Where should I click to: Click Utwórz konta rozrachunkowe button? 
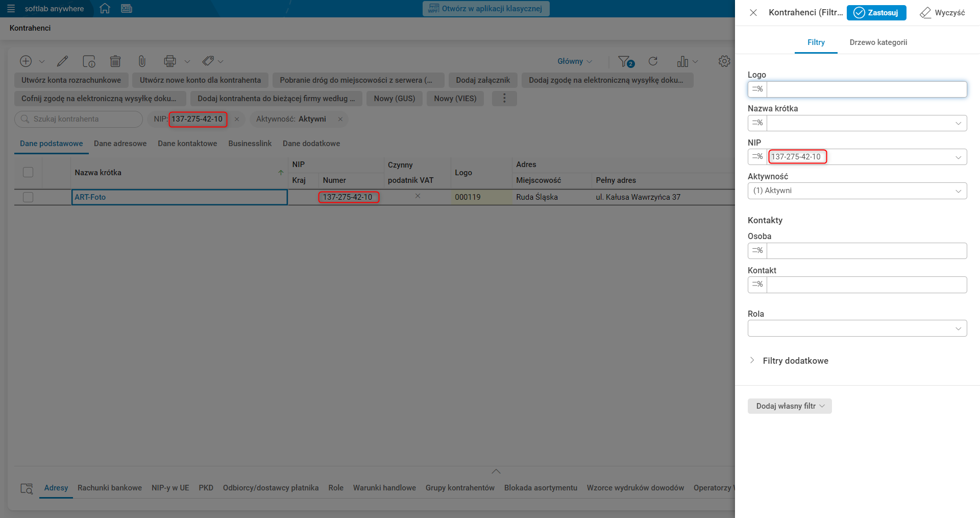click(71, 80)
